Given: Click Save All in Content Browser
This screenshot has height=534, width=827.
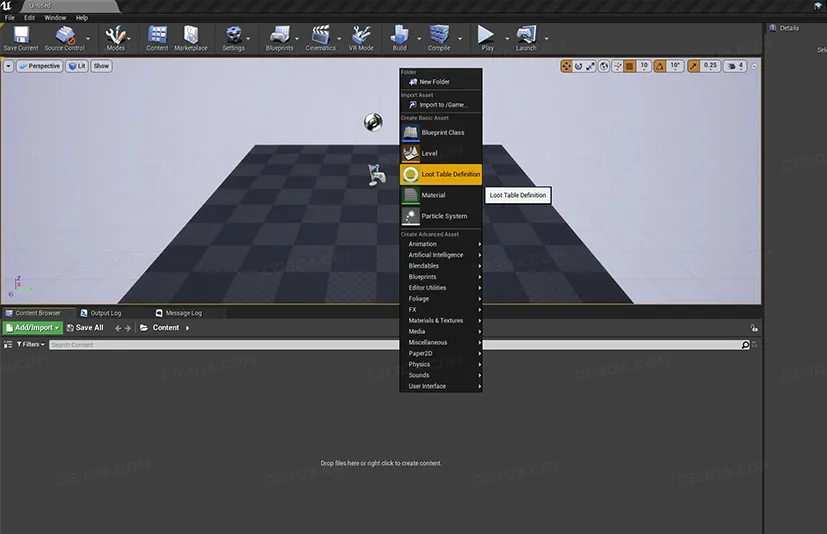Looking at the screenshot, I should pyautogui.click(x=85, y=328).
